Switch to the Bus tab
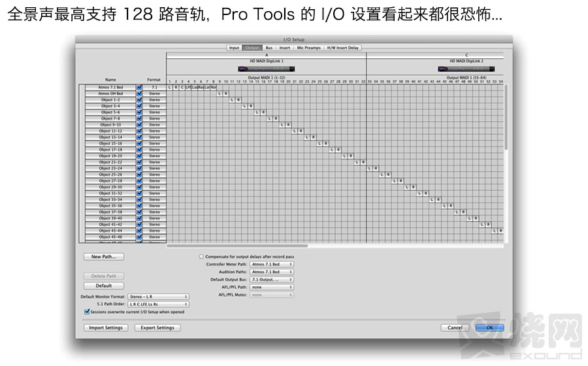 269,48
